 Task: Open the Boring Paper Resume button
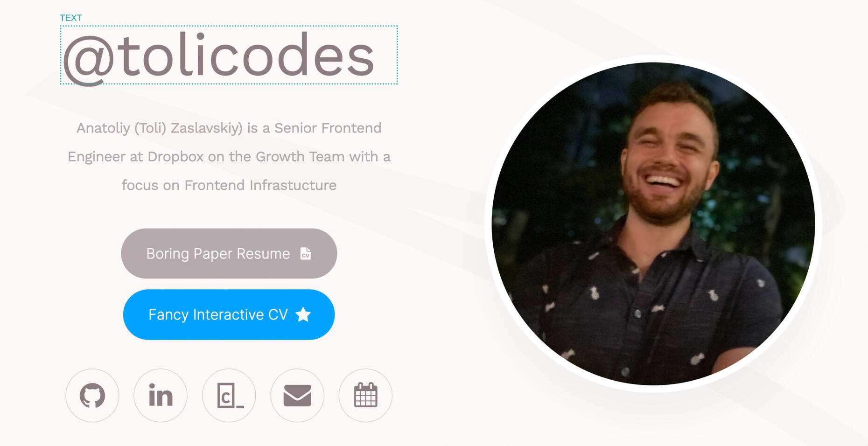(x=229, y=253)
